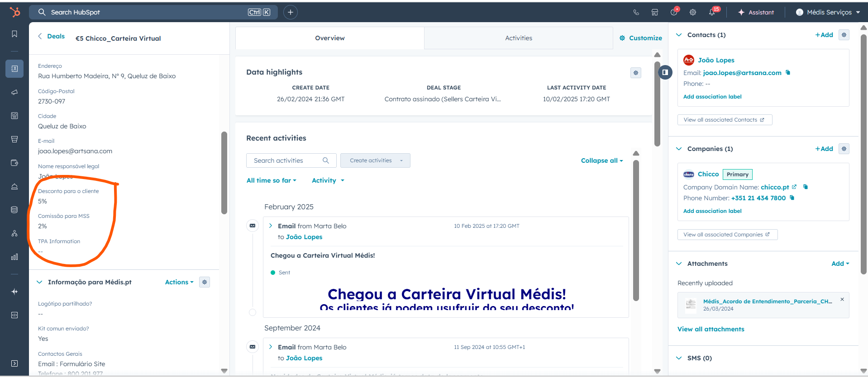The image size is (868, 377).
Task: Go back to Deals list
Action: coord(52,36)
